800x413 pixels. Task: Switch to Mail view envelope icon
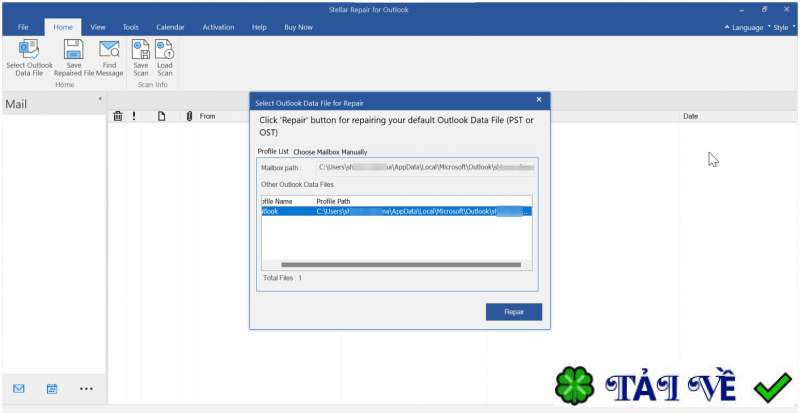point(19,388)
